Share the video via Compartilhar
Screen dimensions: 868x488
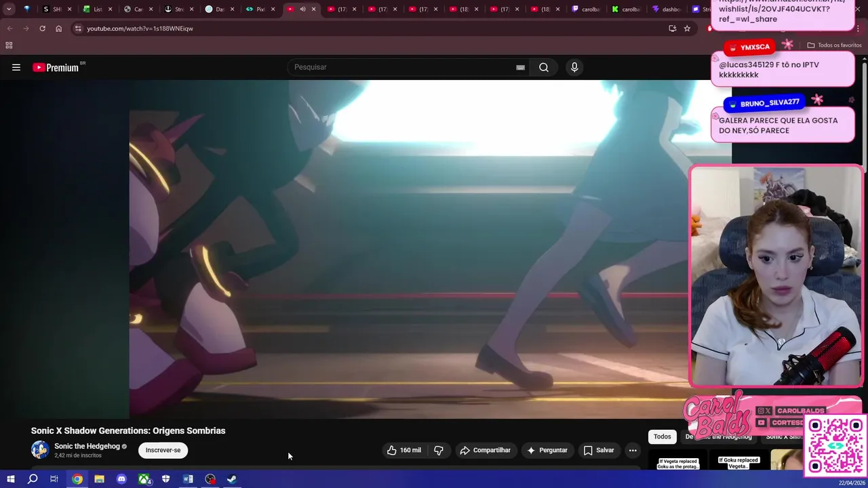point(485,450)
